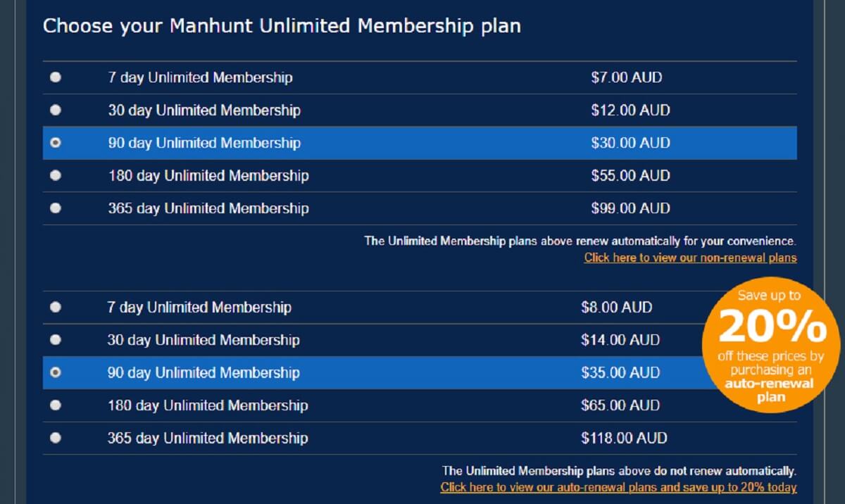Select auto-renew 30 day $12.00 plan radio

56,110
